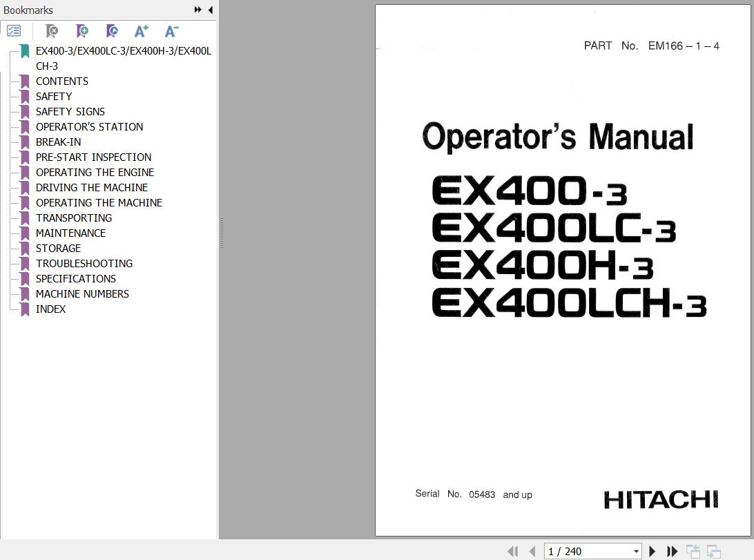
Task: Open the page number dropdown arrow
Action: click(x=636, y=551)
